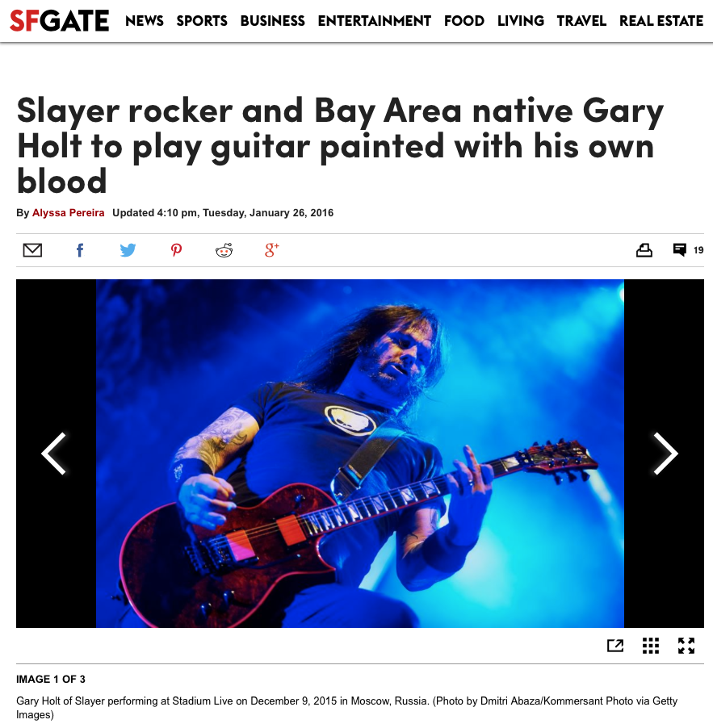Pin the article on Pinterest
The height and width of the screenshot is (728, 713).
pyautogui.click(x=176, y=250)
